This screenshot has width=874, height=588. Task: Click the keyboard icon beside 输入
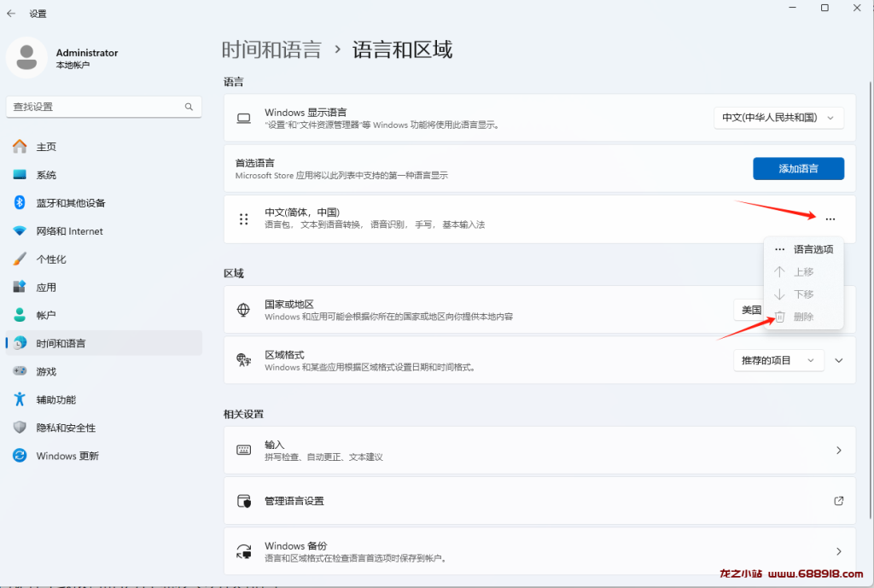click(x=243, y=451)
